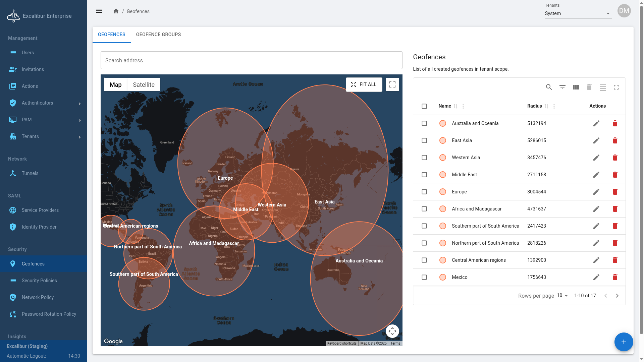
Task: Click the Western Asia color circle
Action: click(443, 158)
